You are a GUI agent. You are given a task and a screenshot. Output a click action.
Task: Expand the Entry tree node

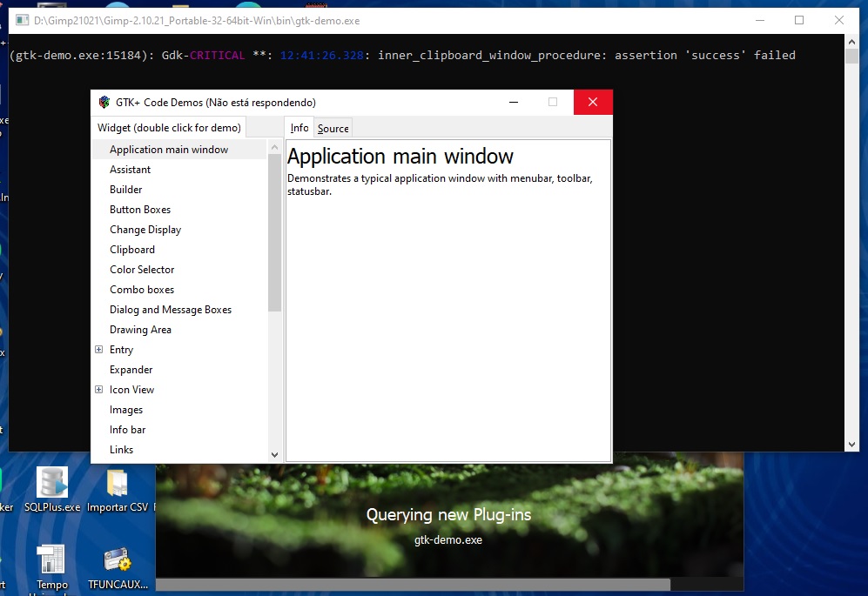98,350
